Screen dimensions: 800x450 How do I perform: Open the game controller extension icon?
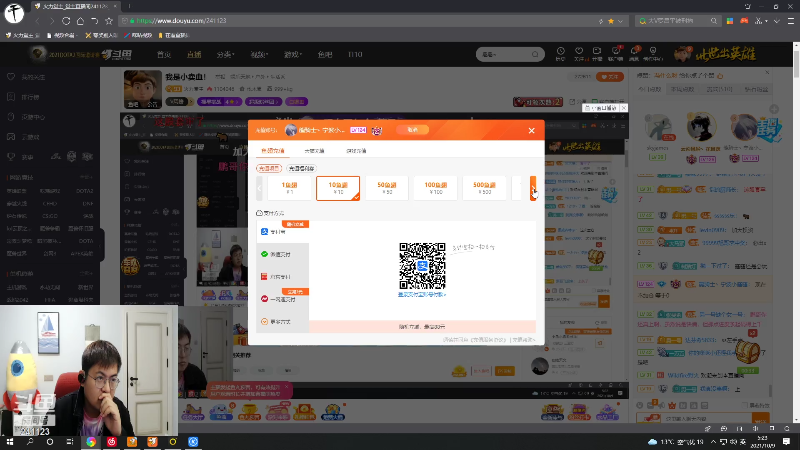pyautogui.click(x=744, y=21)
